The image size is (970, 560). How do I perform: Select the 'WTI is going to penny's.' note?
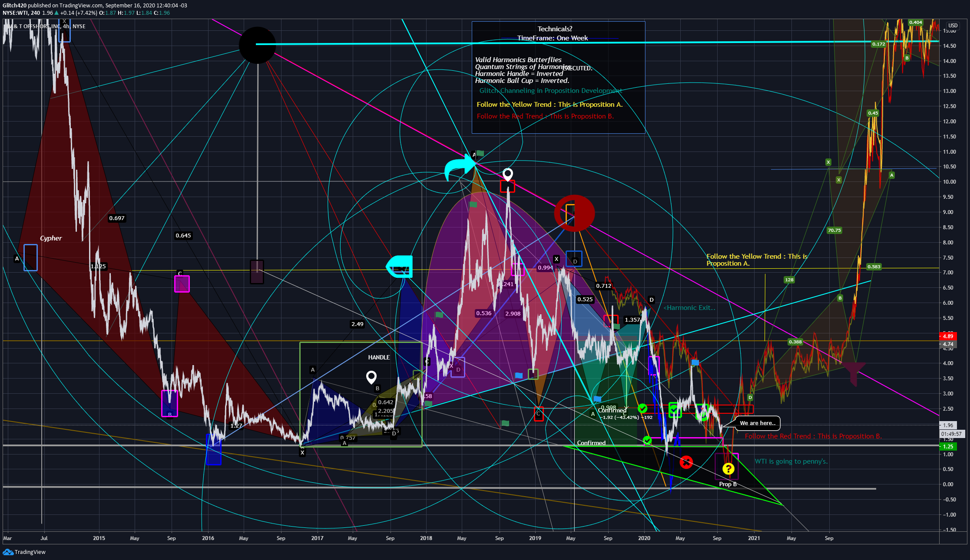pos(791,461)
